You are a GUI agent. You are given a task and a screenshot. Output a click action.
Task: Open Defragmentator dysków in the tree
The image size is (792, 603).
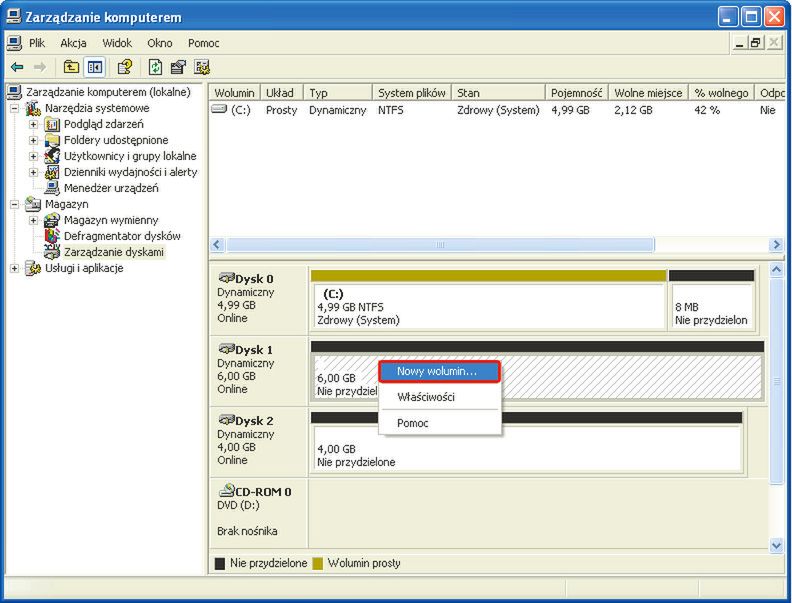click(122, 236)
